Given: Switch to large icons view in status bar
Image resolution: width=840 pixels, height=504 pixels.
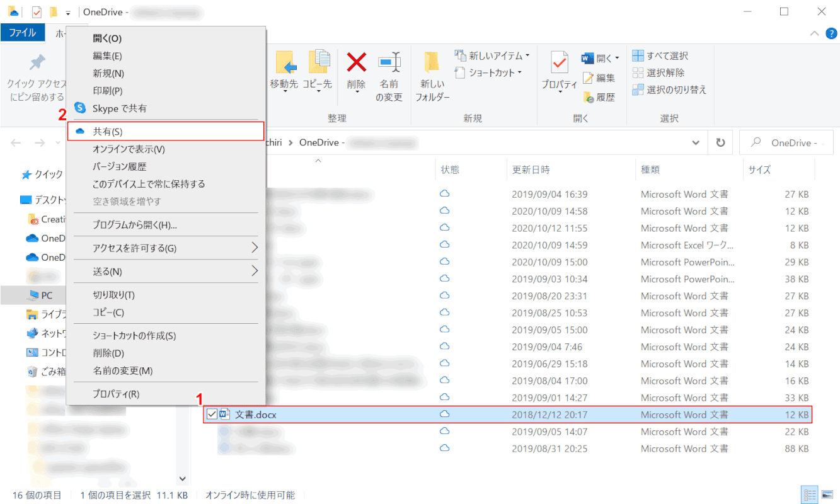Looking at the screenshot, I should (827, 495).
